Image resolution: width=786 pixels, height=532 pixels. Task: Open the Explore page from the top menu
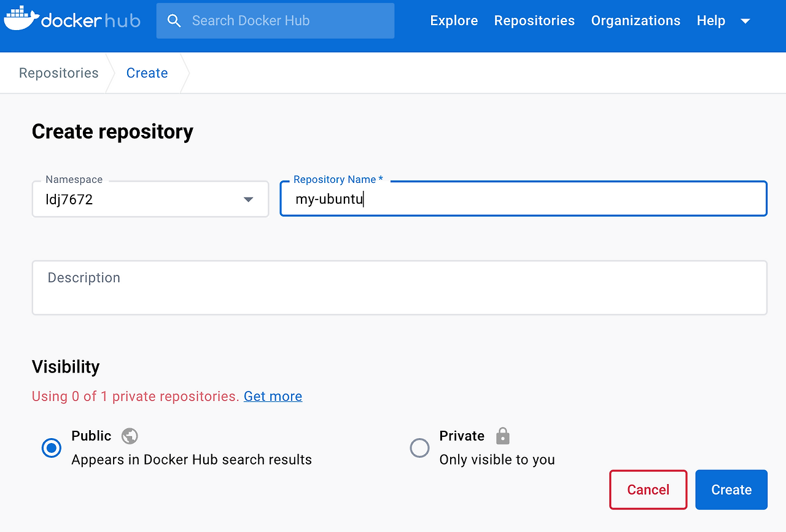[x=454, y=20]
